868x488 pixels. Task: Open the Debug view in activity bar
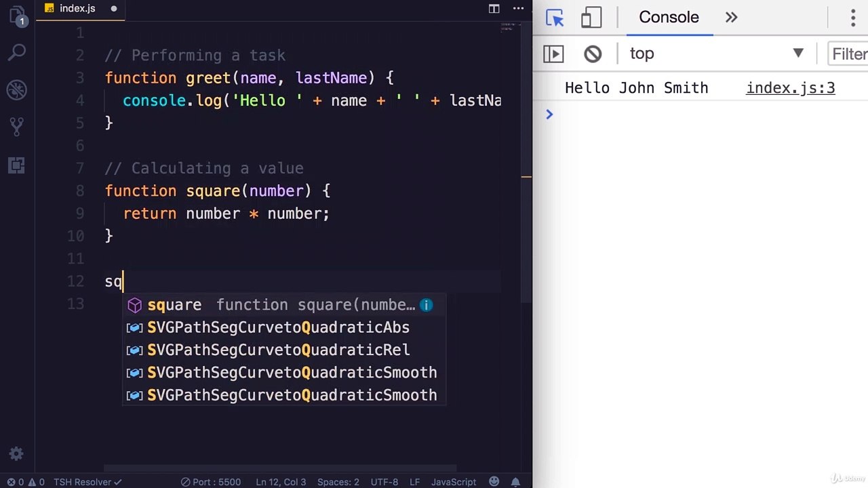point(17,89)
